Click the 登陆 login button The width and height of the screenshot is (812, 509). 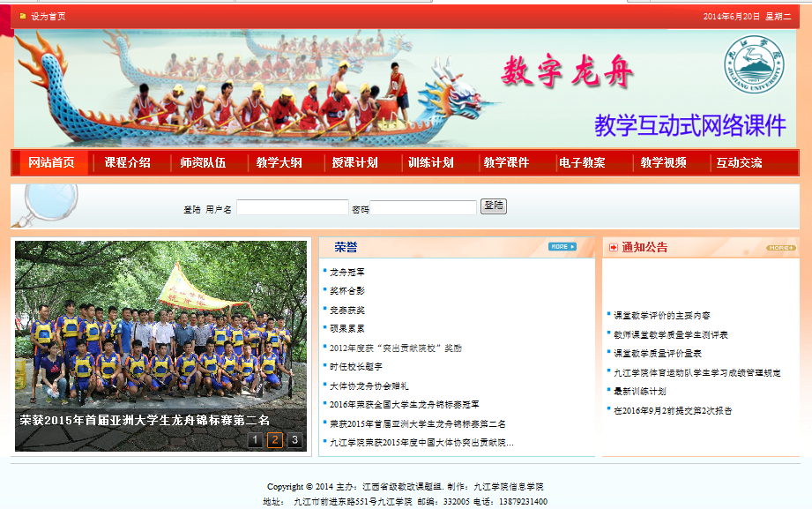[493, 206]
